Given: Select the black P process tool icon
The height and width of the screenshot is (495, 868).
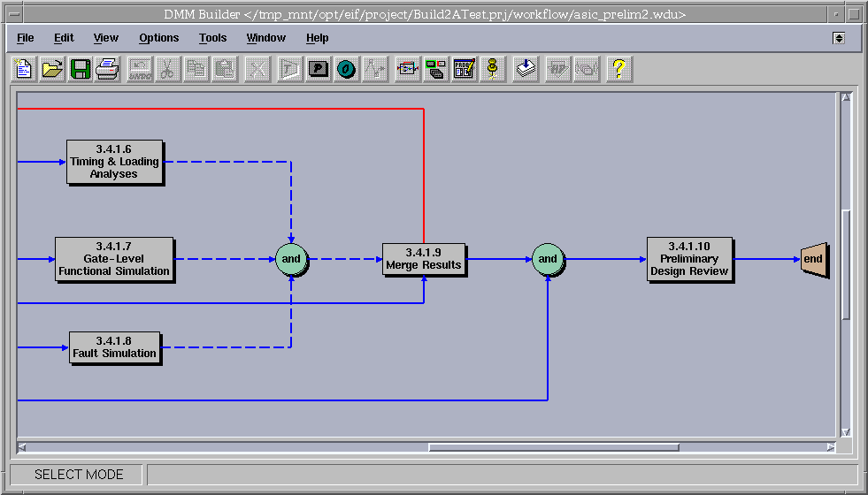Looking at the screenshot, I should (x=318, y=68).
